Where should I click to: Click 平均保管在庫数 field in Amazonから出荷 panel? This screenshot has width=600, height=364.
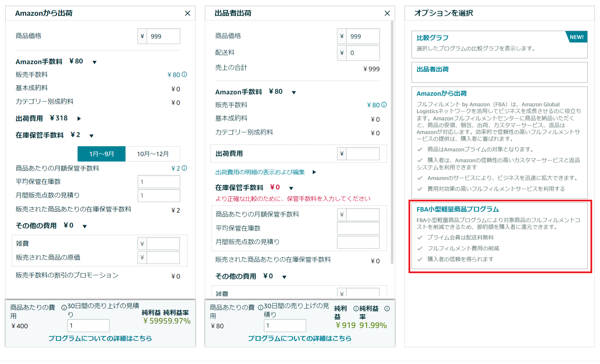click(x=159, y=182)
